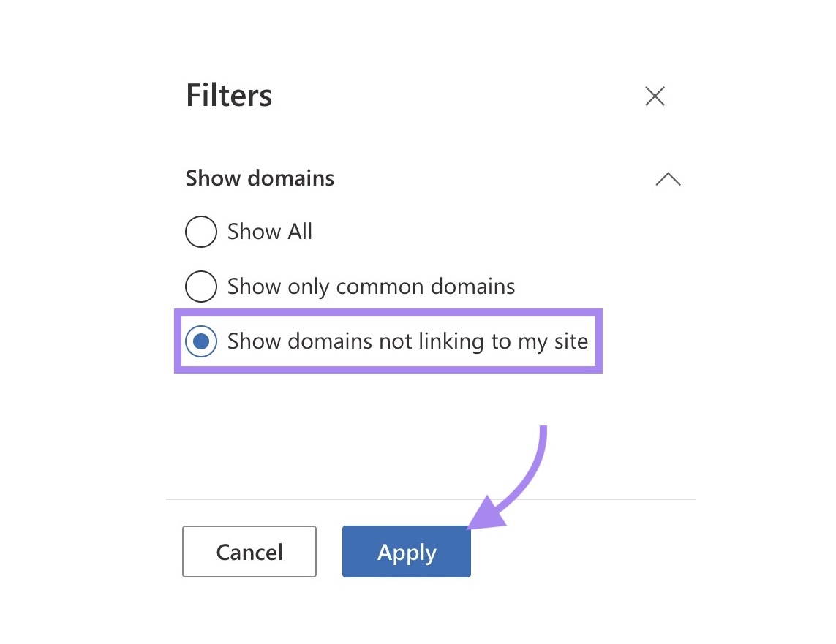This screenshot has width=836, height=644.
Task: Pick the first radio option under Show domains
Action: pyautogui.click(x=200, y=232)
